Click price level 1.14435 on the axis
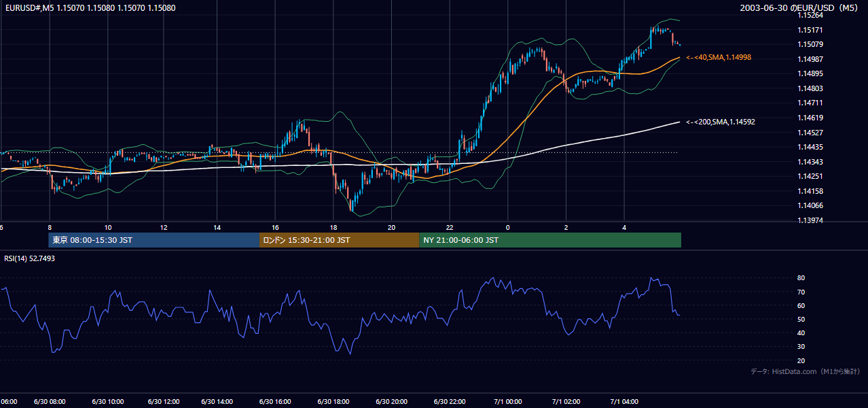 coord(810,147)
